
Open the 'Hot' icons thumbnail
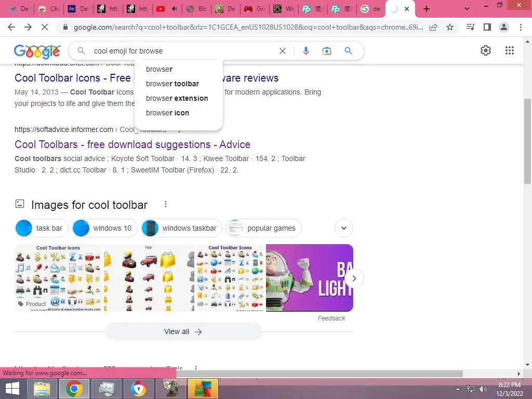point(149,278)
